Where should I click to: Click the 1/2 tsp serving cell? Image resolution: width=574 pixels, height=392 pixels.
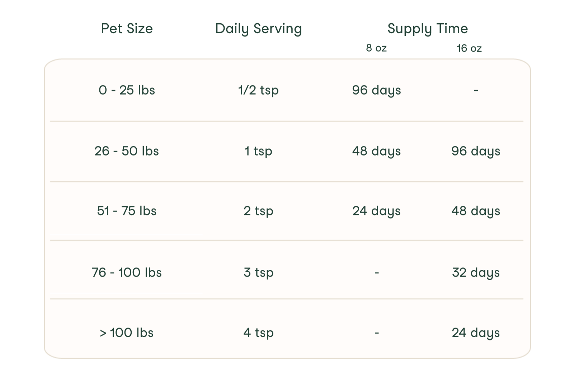pos(258,90)
